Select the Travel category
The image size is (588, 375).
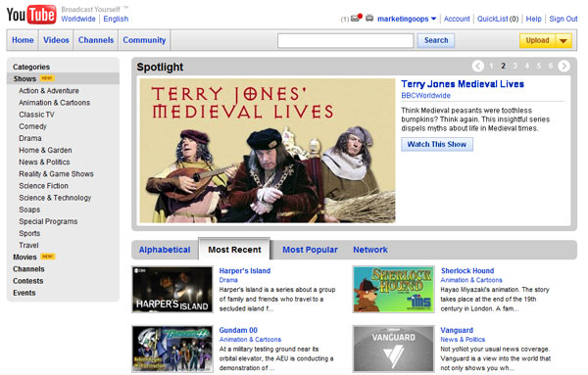click(x=28, y=246)
